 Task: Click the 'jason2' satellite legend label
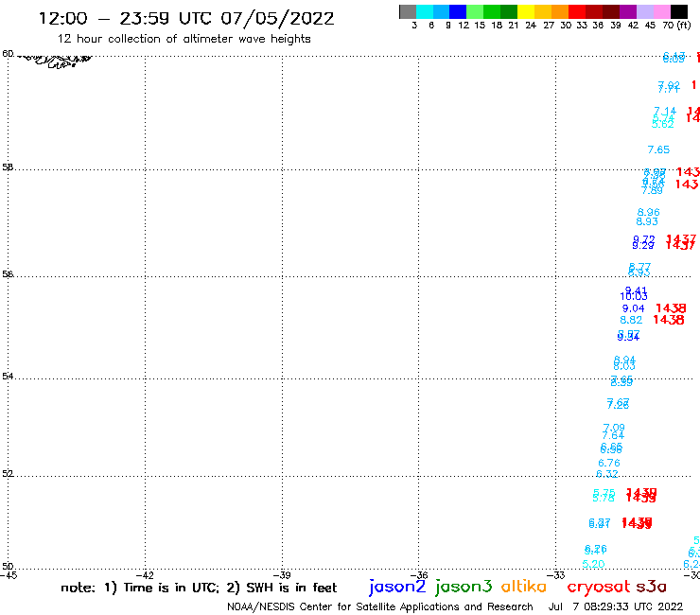point(397,587)
